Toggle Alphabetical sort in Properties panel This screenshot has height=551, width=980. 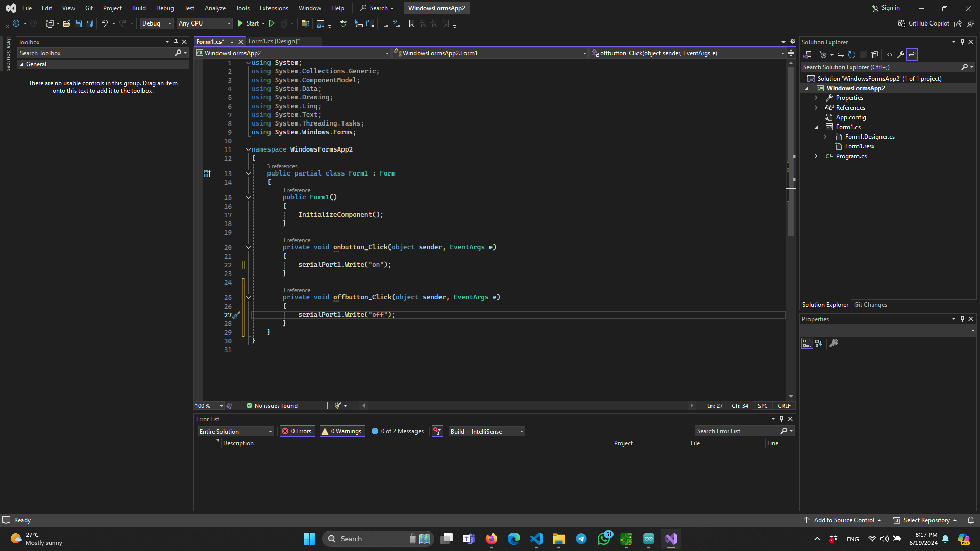tap(819, 343)
